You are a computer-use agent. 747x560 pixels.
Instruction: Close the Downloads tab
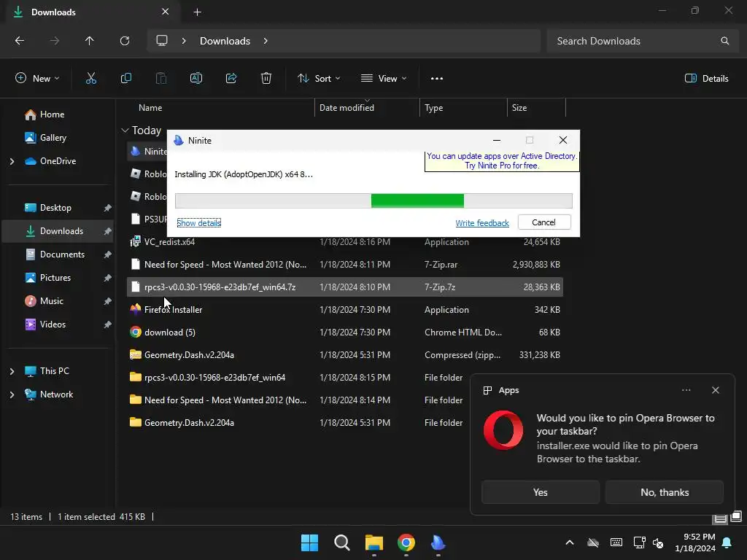166,12
